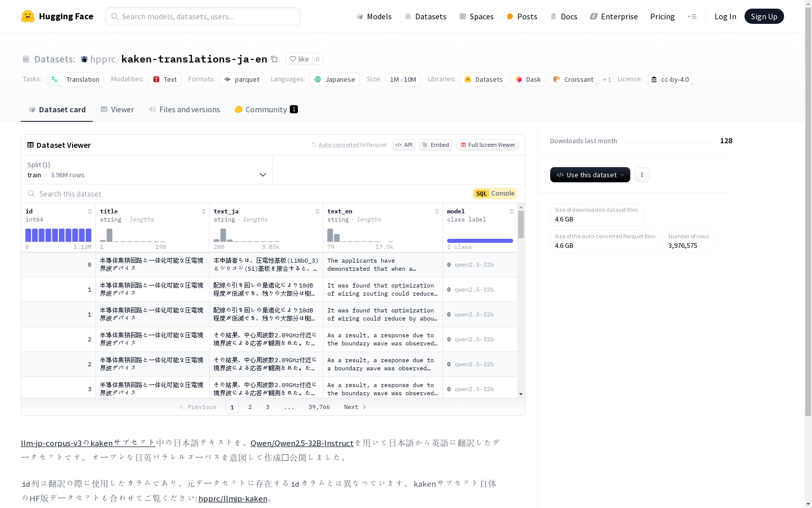Screen dimensions: 812x508
Task: Sort the title column
Action: pos(204,211)
